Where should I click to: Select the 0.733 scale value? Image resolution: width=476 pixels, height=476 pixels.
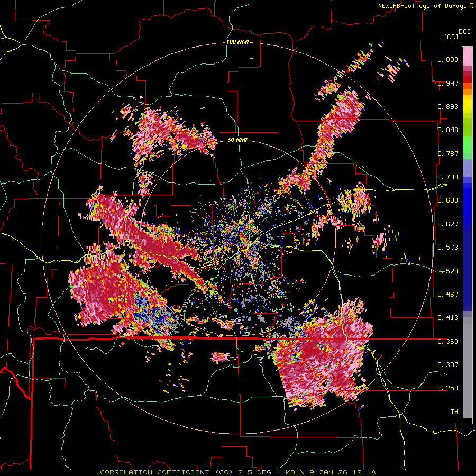coord(448,177)
